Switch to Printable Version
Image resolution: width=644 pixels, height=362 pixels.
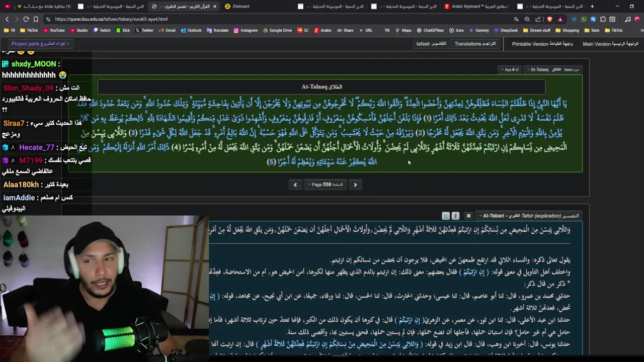(542, 44)
